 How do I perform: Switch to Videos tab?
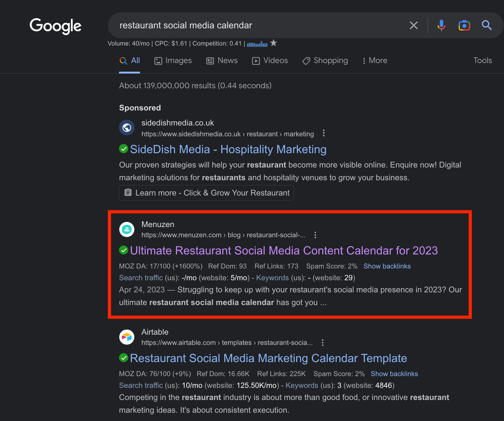pyautogui.click(x=270, y=61)
